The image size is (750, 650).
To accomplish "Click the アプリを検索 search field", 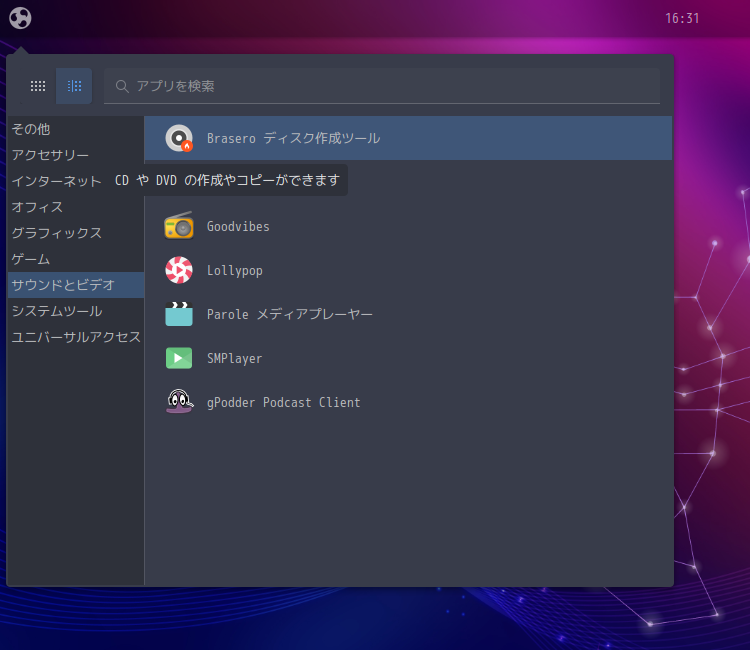I will (382, 86).
